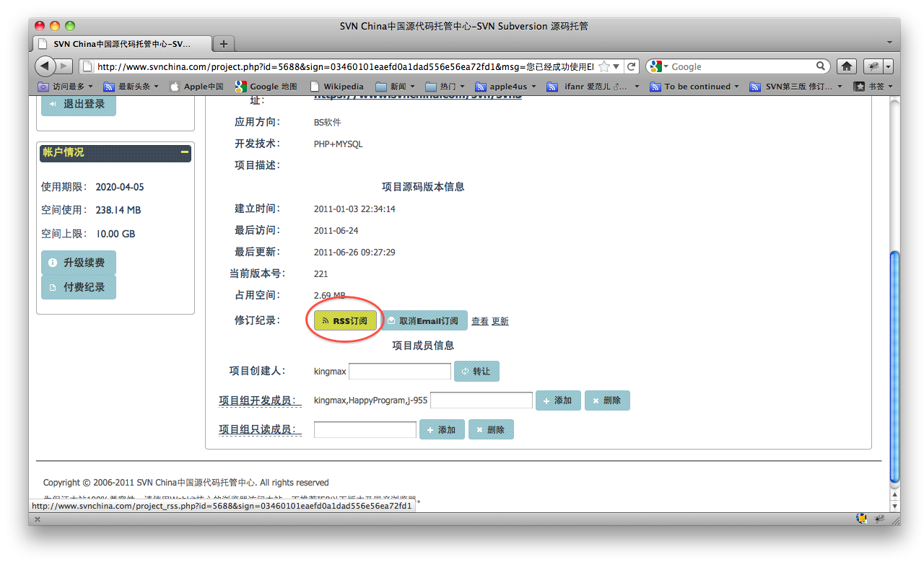Select the PHP+MYSQL text
Image resolution: width=924 pixels, height=565 pixels.
[x=339, y=144]
